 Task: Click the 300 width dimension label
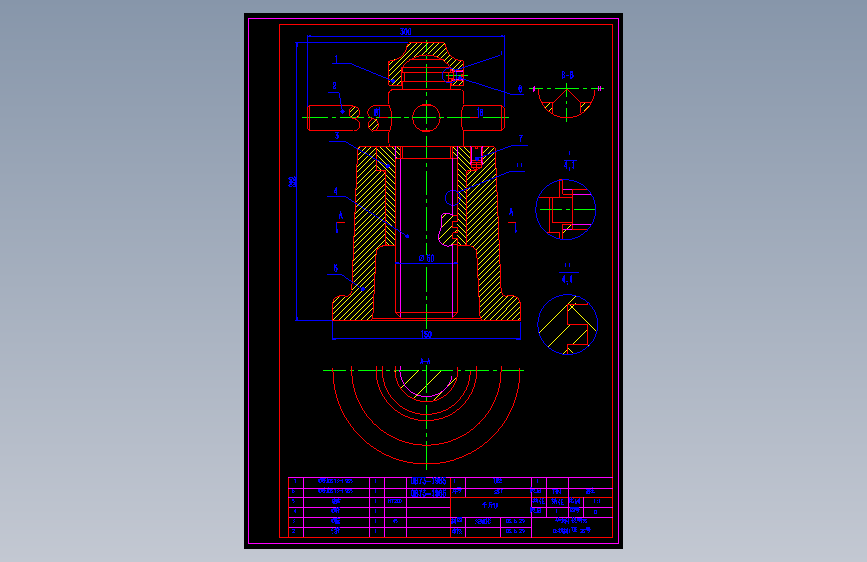[406, 32]
